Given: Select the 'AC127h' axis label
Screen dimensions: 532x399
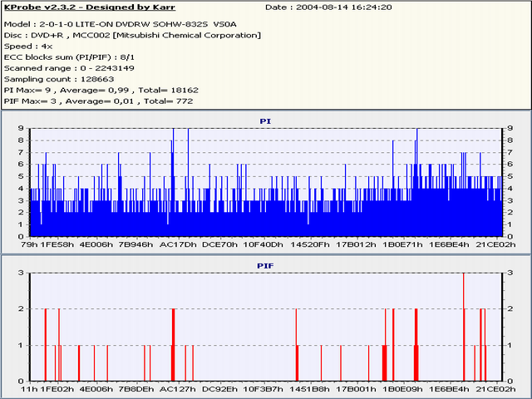Looking at the screenshot, I should click(x=178, y=389).
